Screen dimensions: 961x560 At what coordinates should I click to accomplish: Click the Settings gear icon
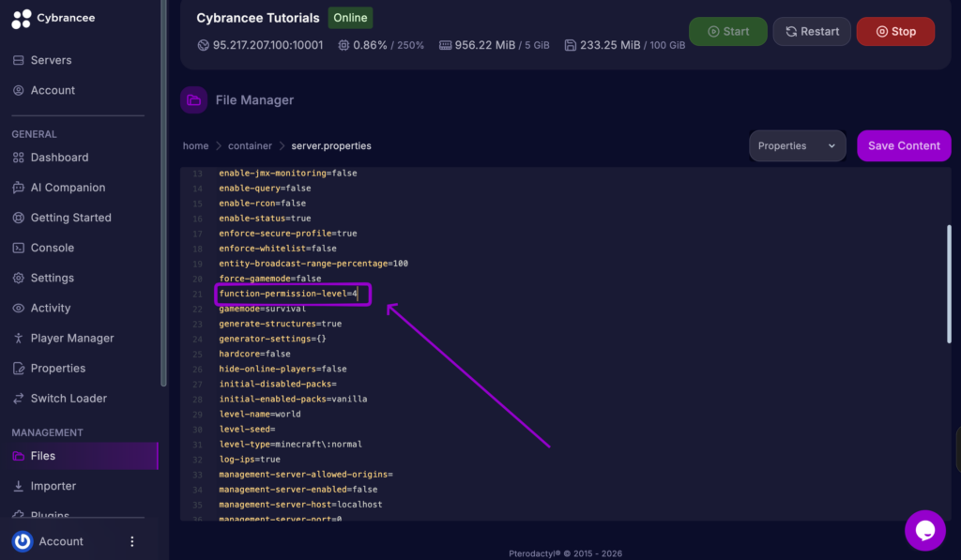[19, 278]
